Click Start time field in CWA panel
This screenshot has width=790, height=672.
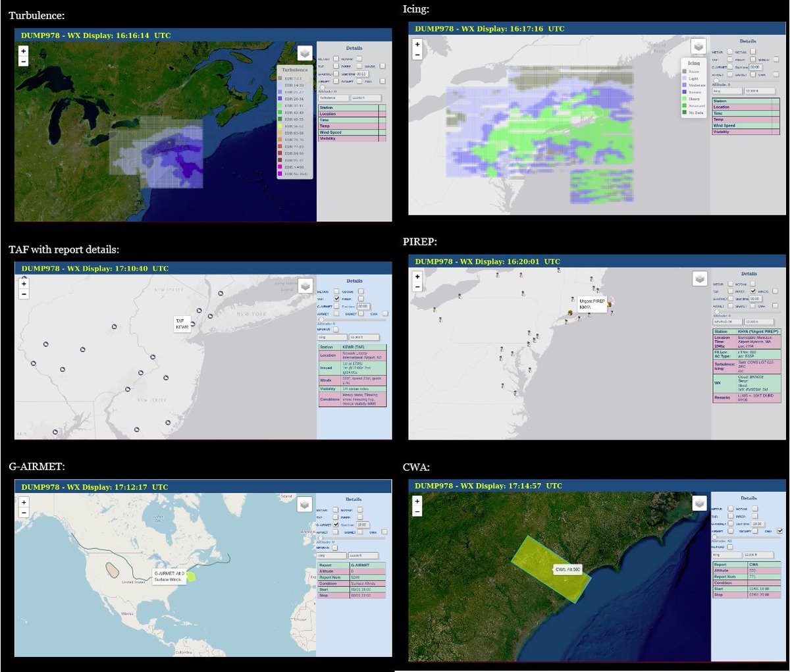pos(758,524)
